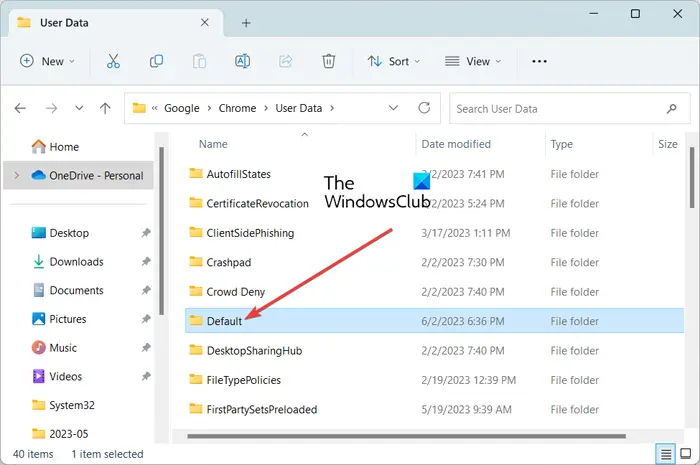
Task: Select Home in navigation pane
Action: (x=55, y=147)
